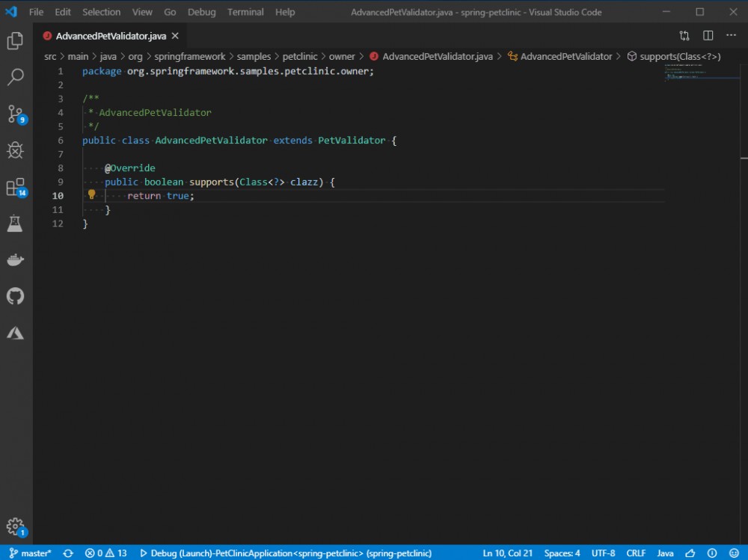Open the Testing beaker view
The height and width of the screenshot is (560, 748).
point(16,224)
